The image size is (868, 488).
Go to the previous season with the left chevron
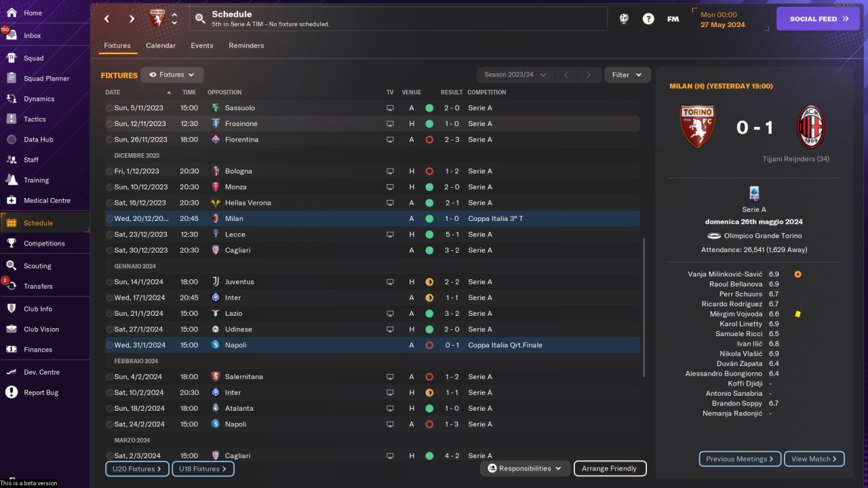(x=566, y=75)
